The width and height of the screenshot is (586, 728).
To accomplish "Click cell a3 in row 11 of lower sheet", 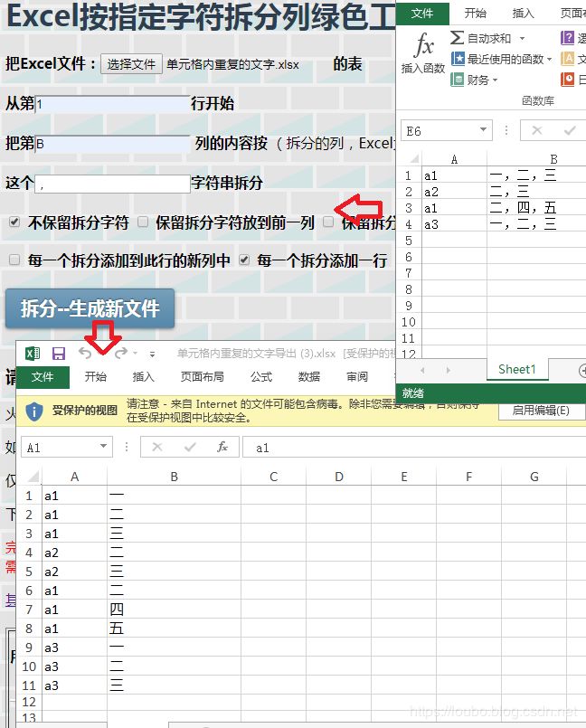I will [x=75, y=685].
